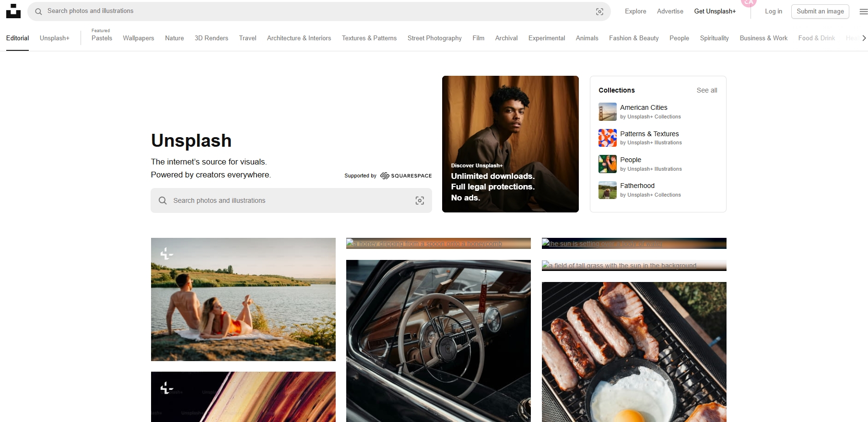Click the Unsplash+ badge on abstract streaks photo
Screen dimensions: 868x422
(166, 387)
